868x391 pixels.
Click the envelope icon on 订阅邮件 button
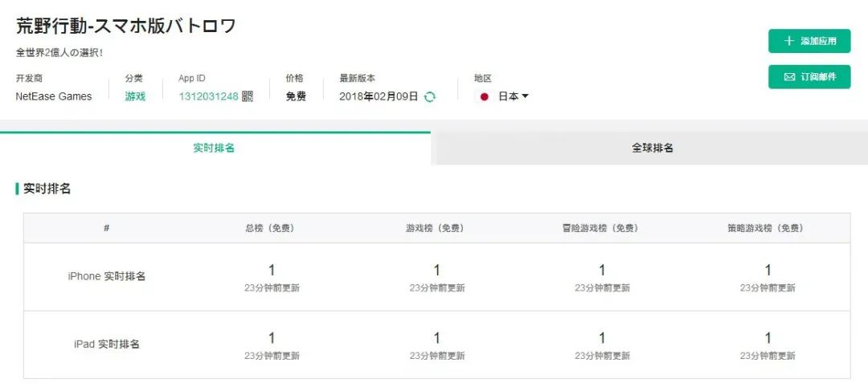click(x=789, y=77)
